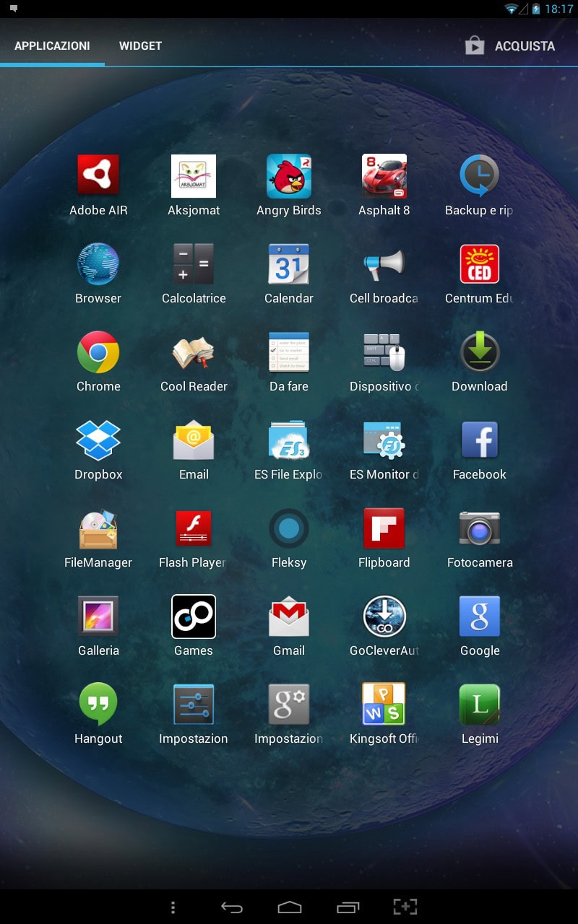Open the Calcolatrice app
The width and height of the screenshot is (578, 924).
[x=194, y=263]
